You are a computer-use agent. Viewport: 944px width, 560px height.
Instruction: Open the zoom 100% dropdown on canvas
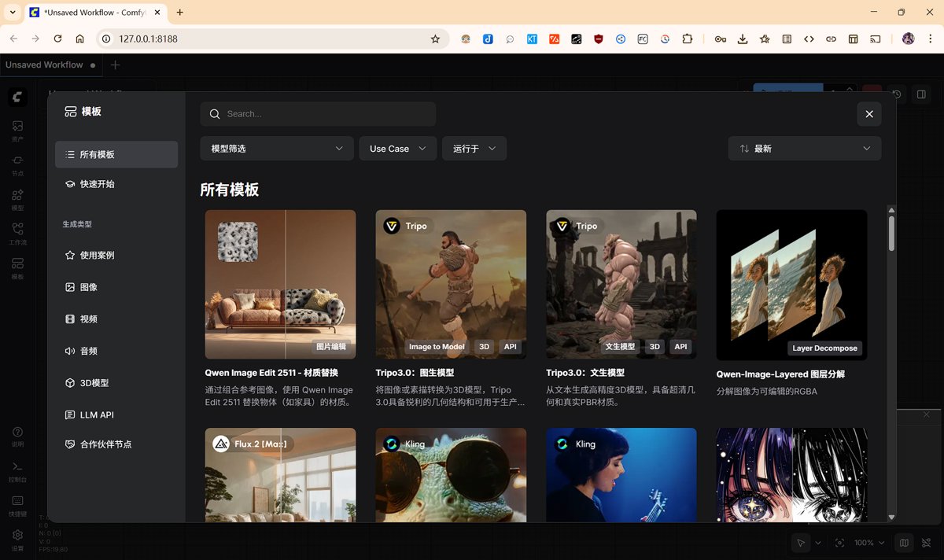pos(869,543)
